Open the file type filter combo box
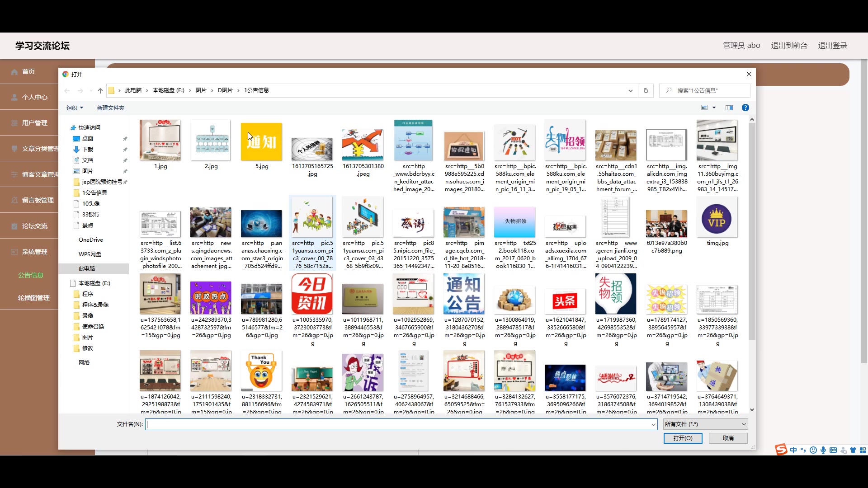This screenshot has width=868, height=488. click(705, 424)
